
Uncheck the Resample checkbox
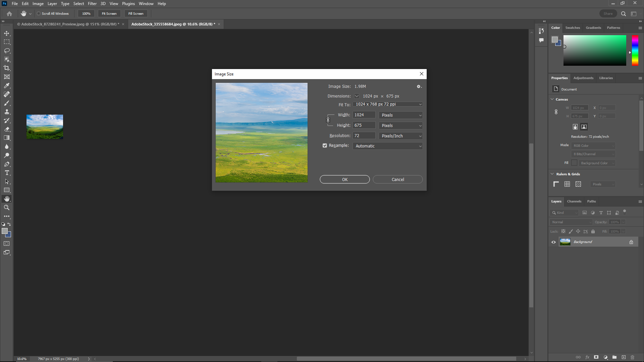[325, 145]
